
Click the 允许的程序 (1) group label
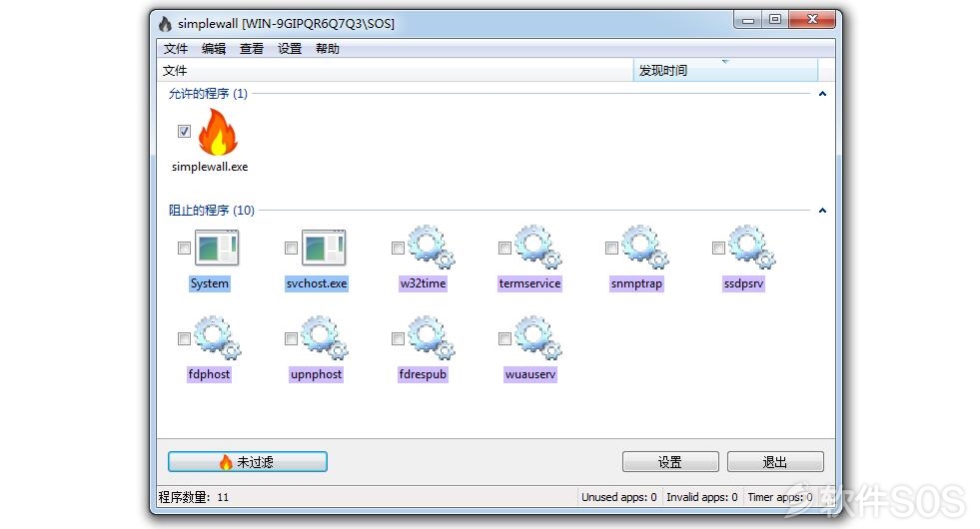coord(208,94)
